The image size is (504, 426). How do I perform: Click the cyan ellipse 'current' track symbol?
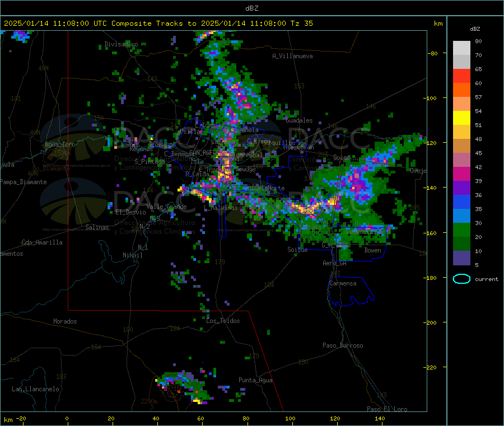[x=461, y=279]
